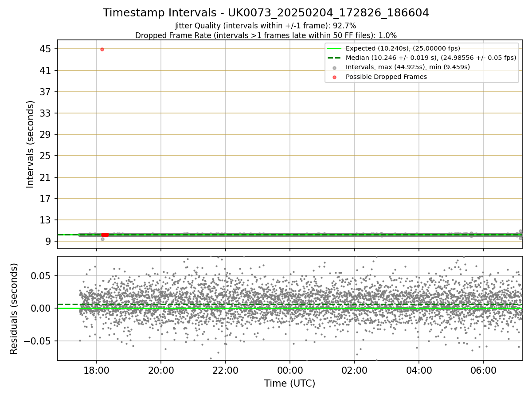Click the red dropped-frames cluster after 18:00
The width and height of the screenshot is (532, 399).
(105, 235)
